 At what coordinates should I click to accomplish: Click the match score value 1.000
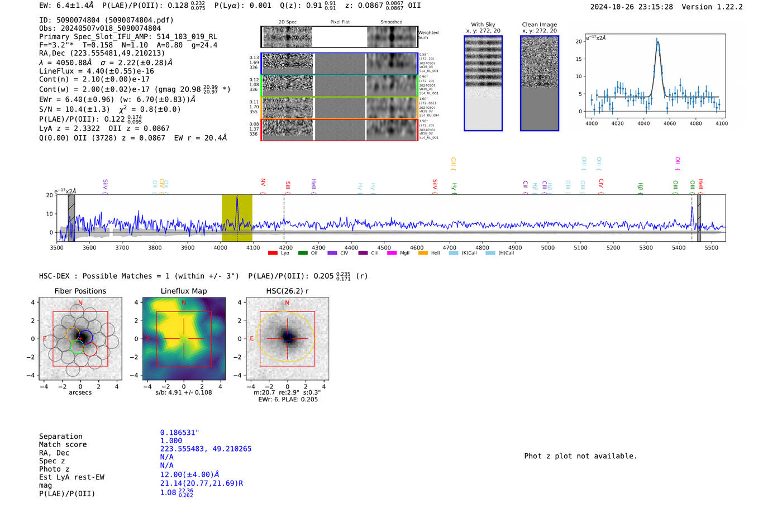point(171,441)
